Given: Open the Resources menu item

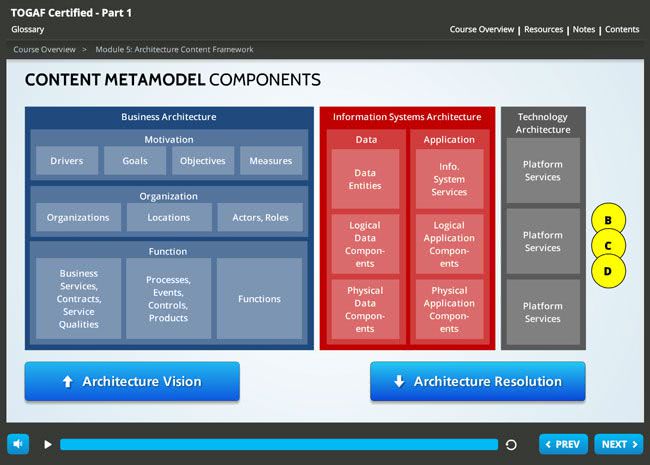Looking at the screenshot, I should click(x=543, y=29).
